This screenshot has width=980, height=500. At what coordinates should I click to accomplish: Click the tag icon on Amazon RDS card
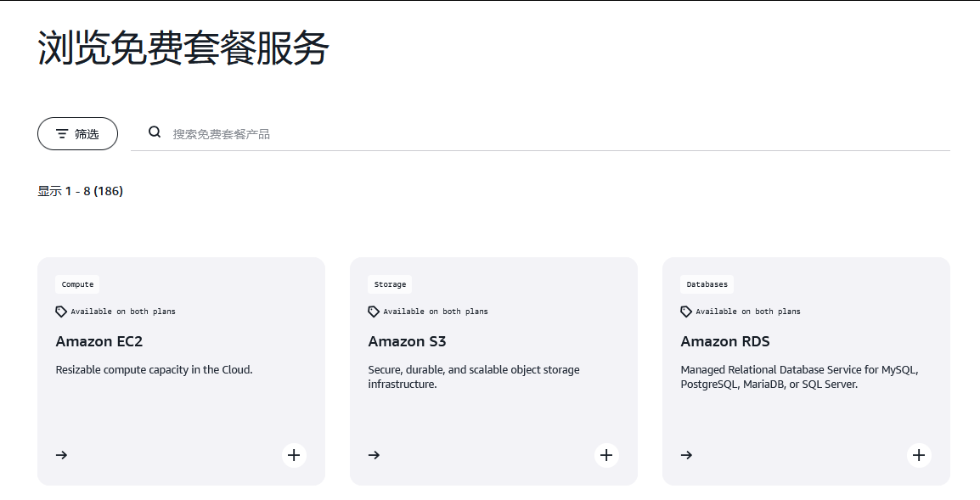pos(686,312)
